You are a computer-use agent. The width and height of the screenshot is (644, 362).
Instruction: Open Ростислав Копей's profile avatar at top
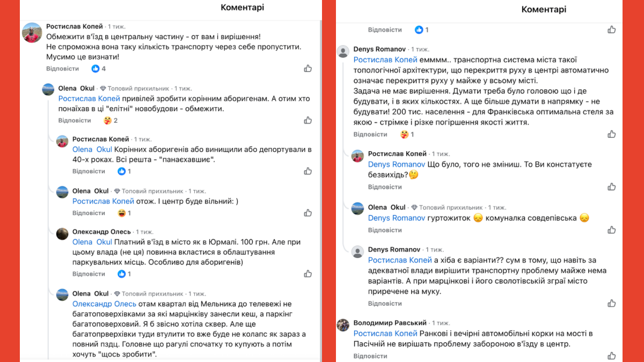click(x=32, y=33)
